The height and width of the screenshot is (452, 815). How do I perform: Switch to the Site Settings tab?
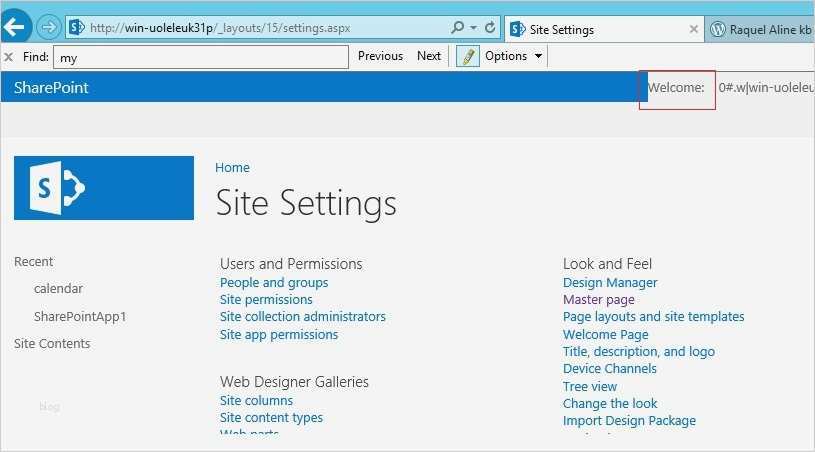click(x=600, y=29)
